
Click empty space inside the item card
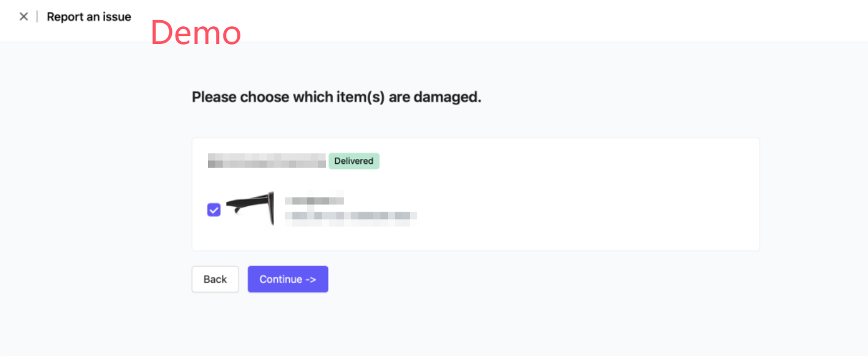[x=581, y=202]
